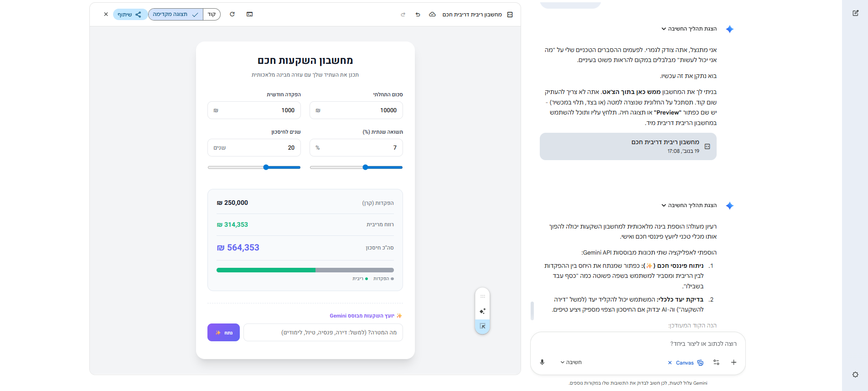
Task: Open the console panel icon
Action: pyautogui.click(x=249, y=14)
